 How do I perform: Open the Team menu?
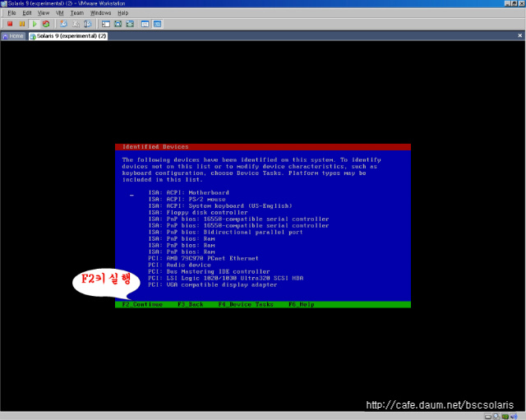tap(76, 13)
